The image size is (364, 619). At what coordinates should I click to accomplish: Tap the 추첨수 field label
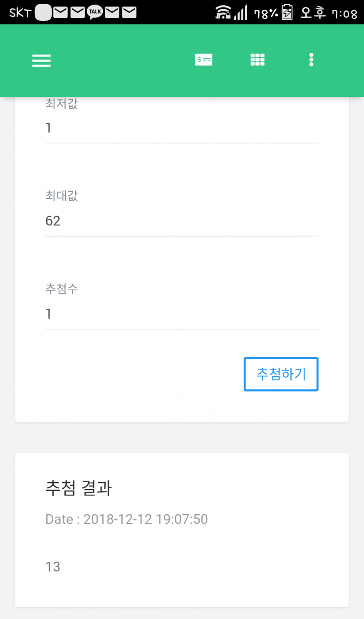(x=62, y=289)
